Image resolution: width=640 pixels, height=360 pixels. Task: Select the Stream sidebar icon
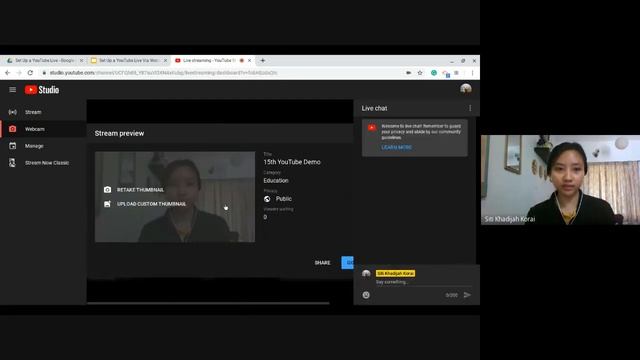pyautogui.click(x=13, y=112)
